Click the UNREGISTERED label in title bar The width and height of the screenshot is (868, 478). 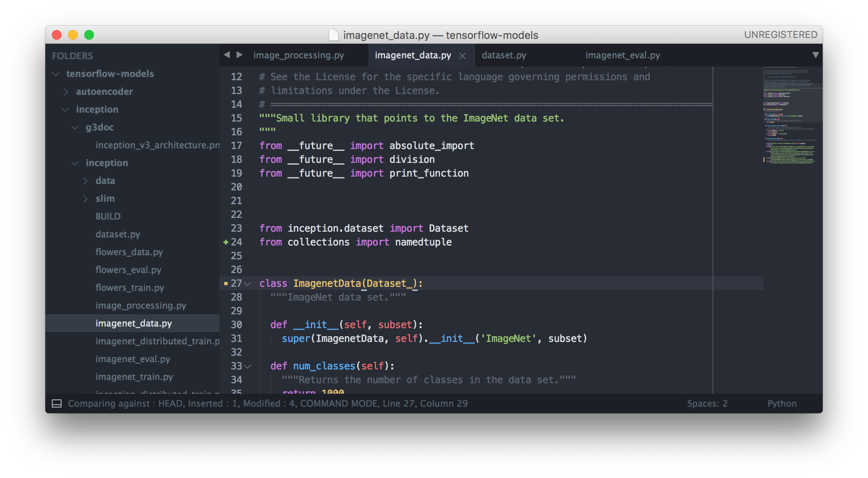(781, 35)
